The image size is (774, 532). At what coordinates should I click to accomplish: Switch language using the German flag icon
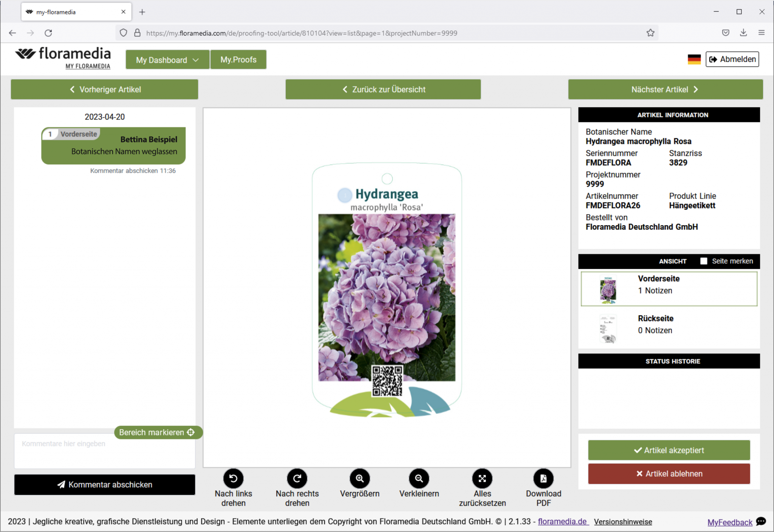click(694, 59)
